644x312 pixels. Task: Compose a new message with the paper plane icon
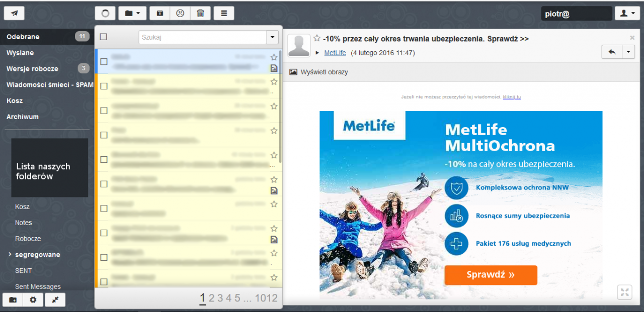14,13
